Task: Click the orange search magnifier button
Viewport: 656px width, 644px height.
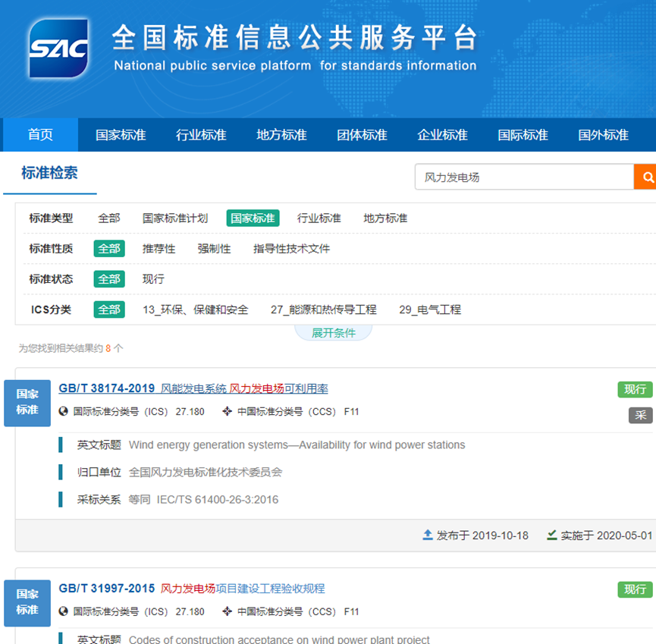Action: point(645,177)
